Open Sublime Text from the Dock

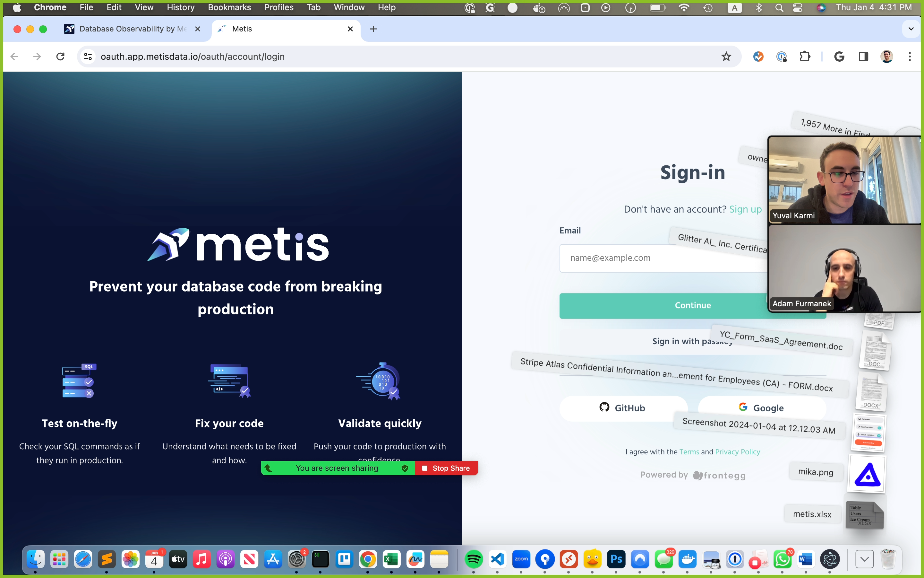pos(107,560)
